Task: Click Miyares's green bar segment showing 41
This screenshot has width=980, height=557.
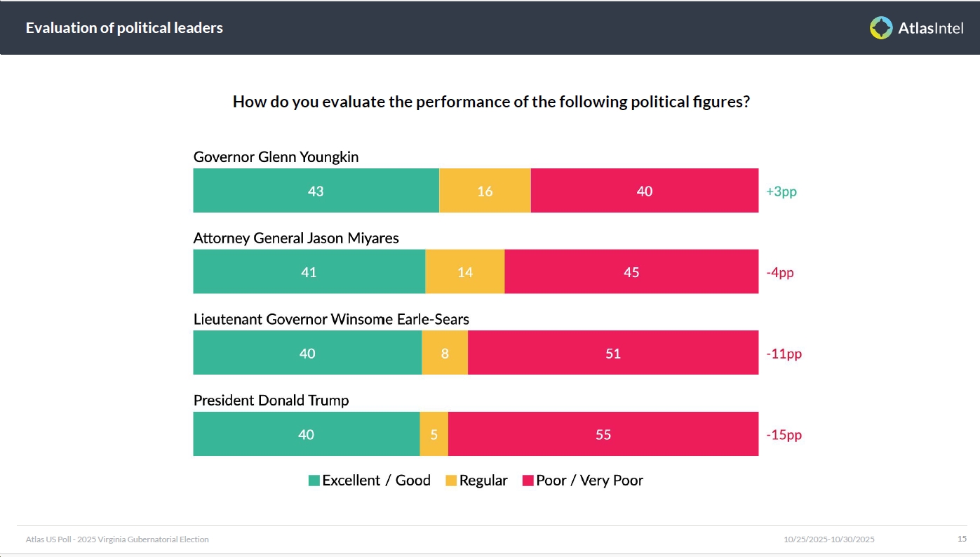Action: click(x=309, y=271)
